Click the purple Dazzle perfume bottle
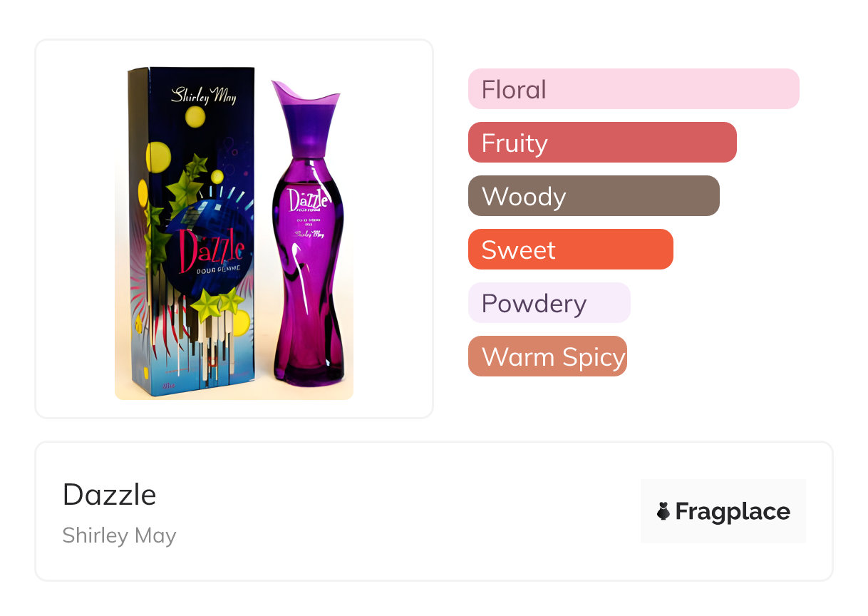 pos(309,285)
